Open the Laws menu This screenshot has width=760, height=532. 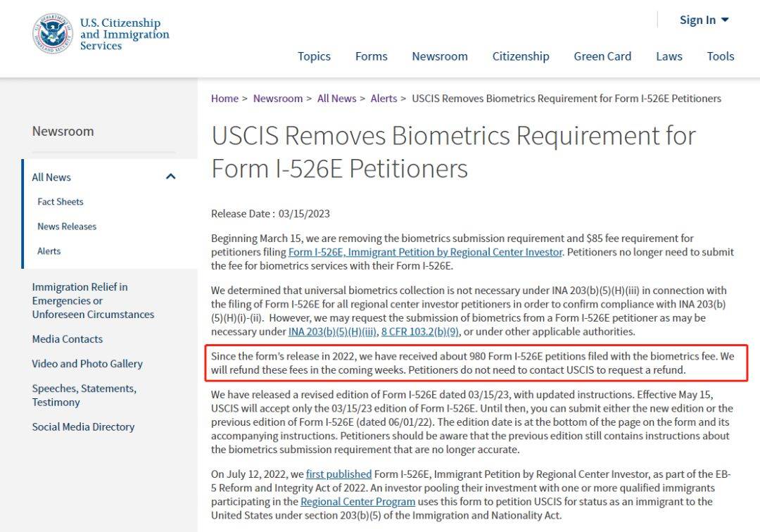click(x=669, y=56)
